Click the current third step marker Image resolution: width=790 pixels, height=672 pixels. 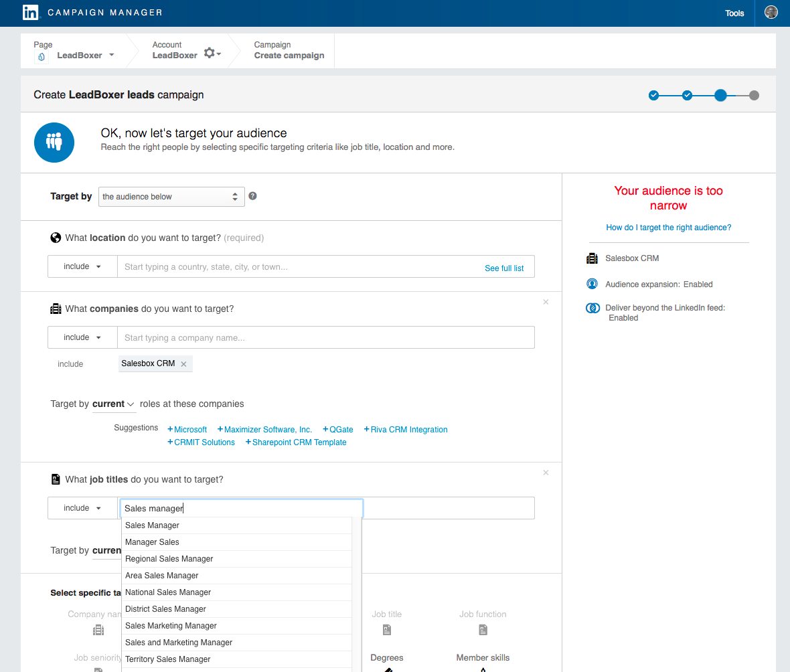point(720,95)
